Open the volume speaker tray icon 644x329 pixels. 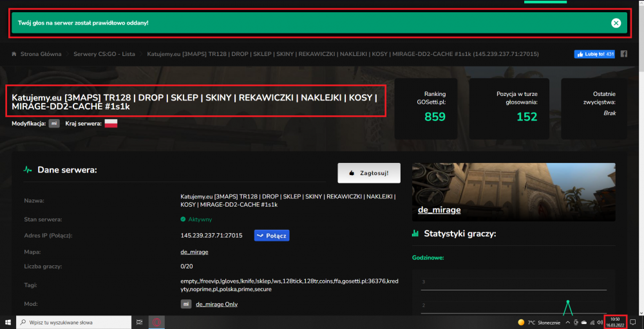click(x=600, y=323)
